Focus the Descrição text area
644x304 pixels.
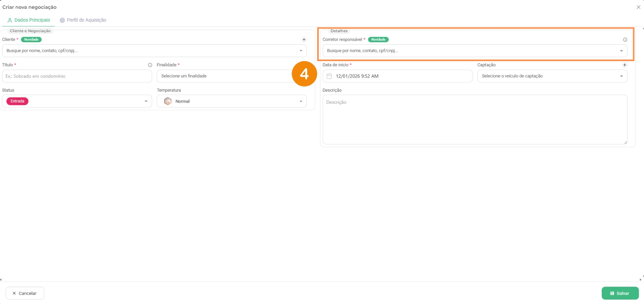click(475, 119)
